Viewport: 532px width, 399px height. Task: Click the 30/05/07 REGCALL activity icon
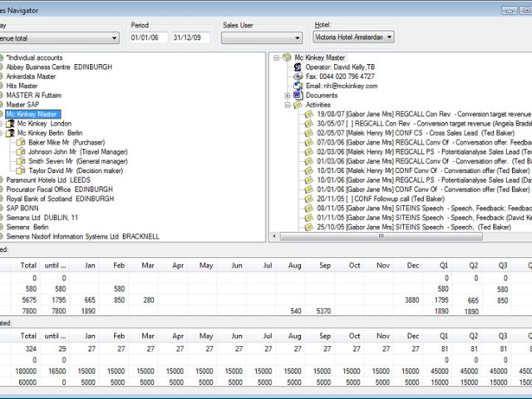[x=308, y=124]
